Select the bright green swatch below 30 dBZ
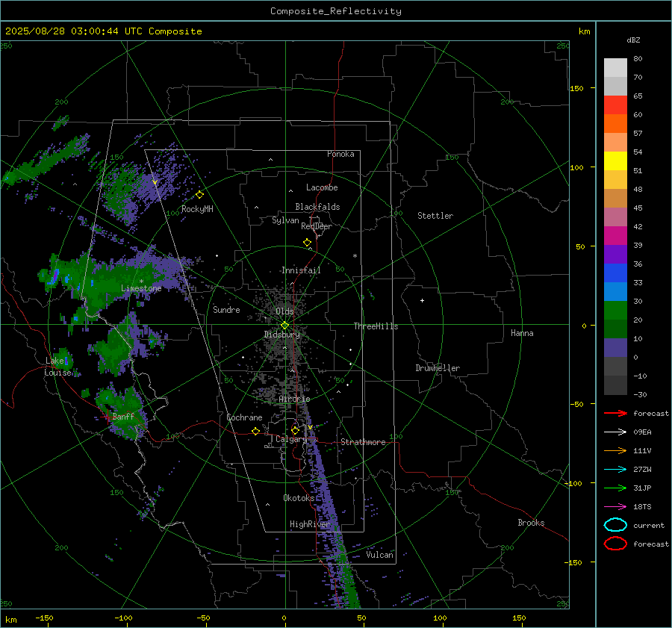Screen dimensions: 672x628 pos(615,310)
